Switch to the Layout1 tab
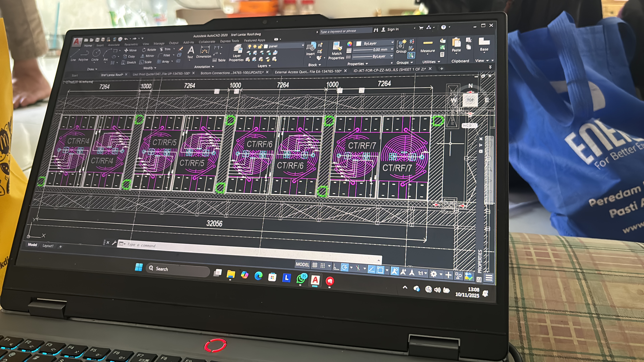The height and width of the screenshot is (362, 644). [48, 246]
